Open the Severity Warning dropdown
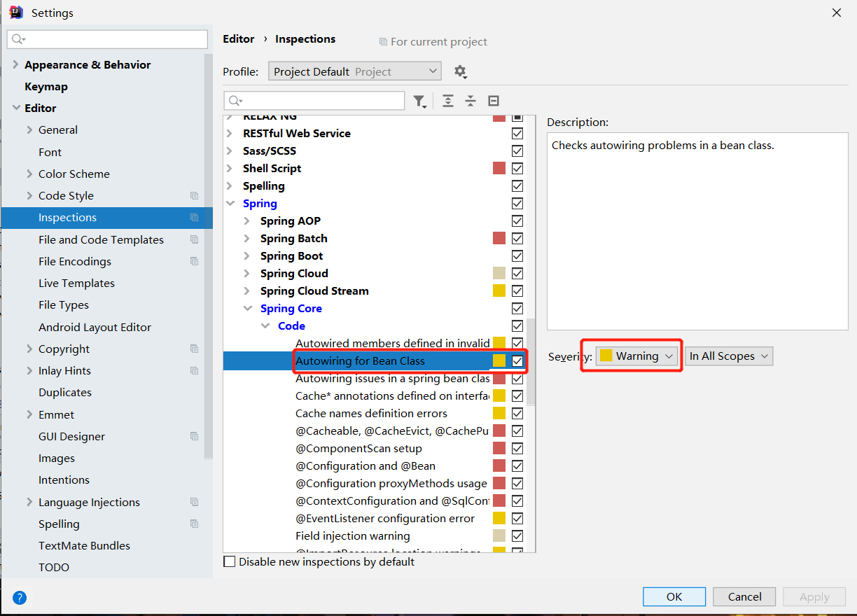This screenshot has width=857, height=616. [637, 356]
